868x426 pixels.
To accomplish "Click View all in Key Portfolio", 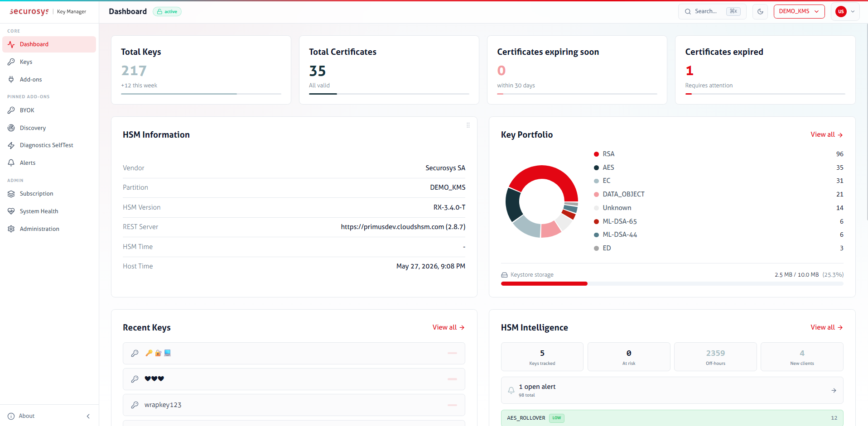I will click(827, 135).
